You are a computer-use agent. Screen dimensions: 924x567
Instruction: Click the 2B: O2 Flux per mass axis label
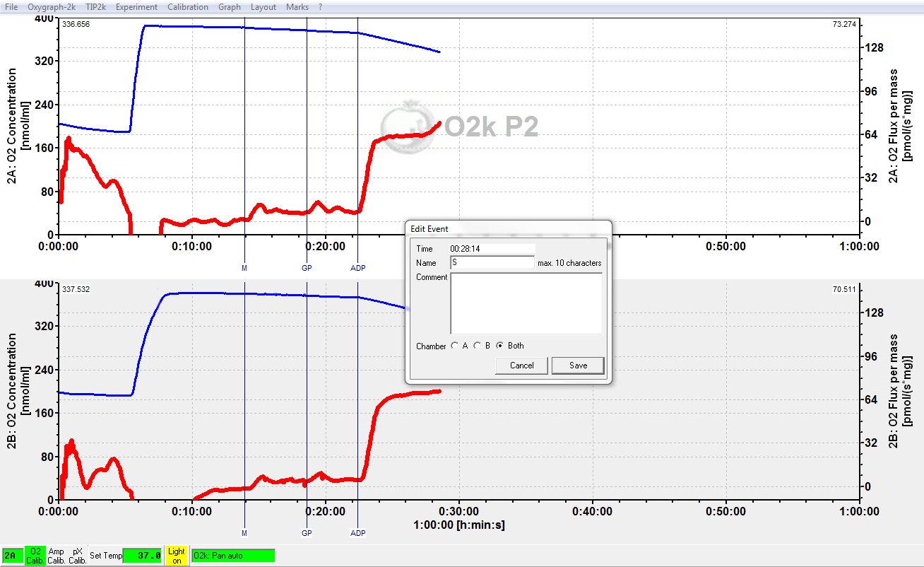point(900,392)
